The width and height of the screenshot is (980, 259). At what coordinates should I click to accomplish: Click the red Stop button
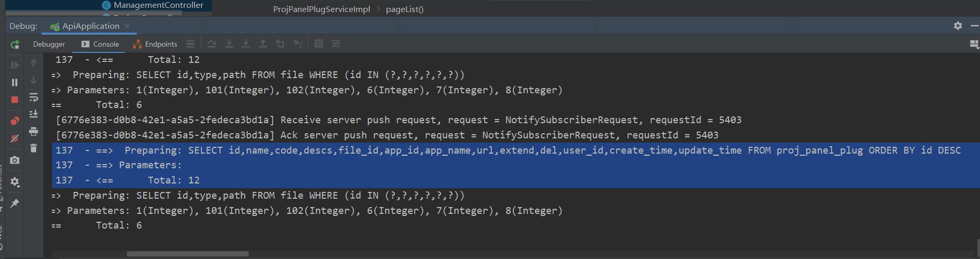(x=15, y=100)
